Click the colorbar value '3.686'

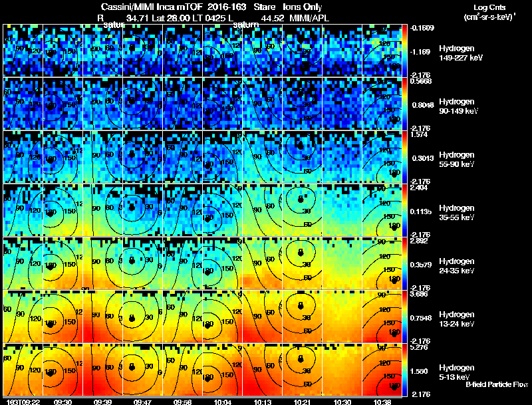(x=419, y=294)
